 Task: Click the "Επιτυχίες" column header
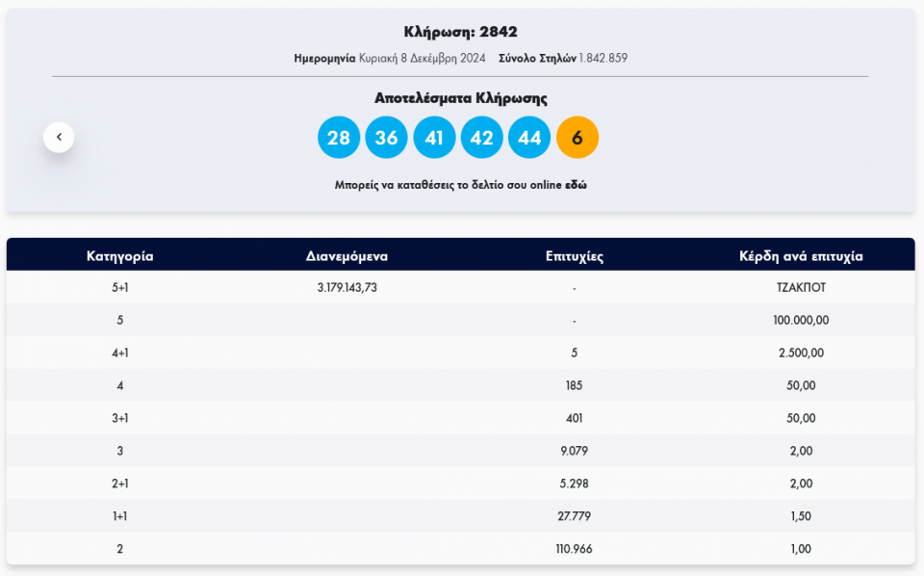pos(574,256)
